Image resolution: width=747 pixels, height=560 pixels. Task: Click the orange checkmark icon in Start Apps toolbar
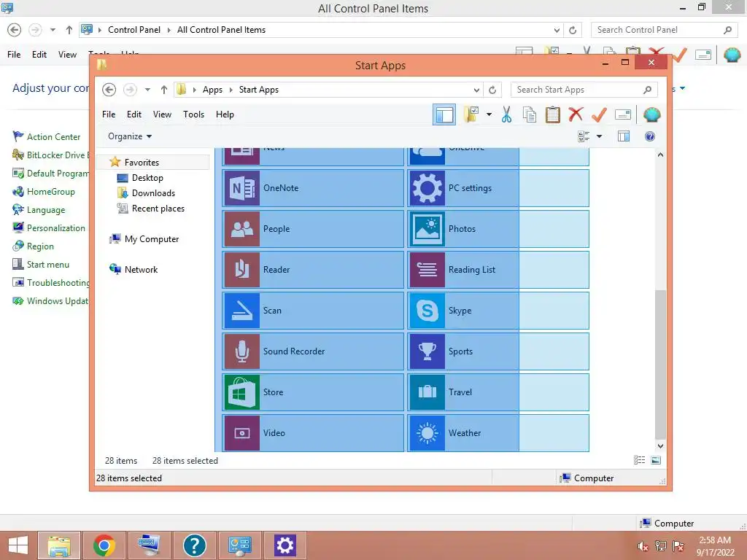599,114
